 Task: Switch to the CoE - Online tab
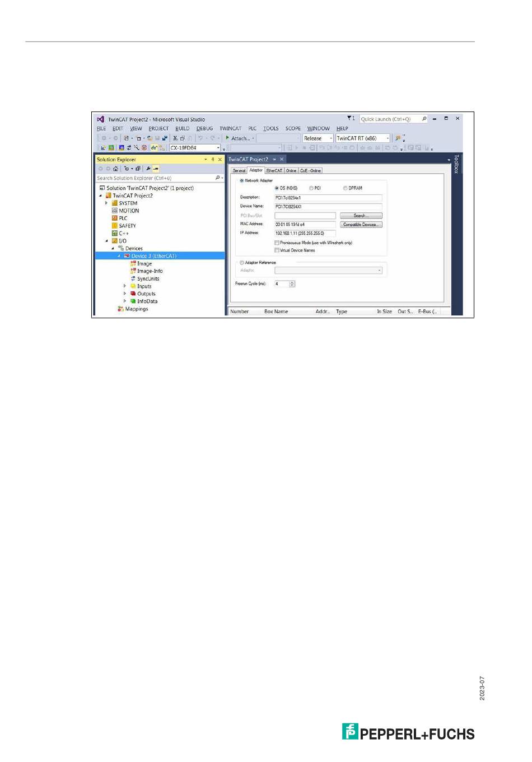pyautogui.click(x=310, y=170)
